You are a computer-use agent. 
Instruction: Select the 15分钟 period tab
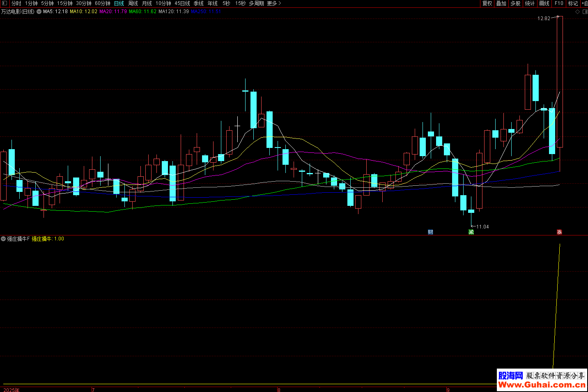(x=65, y=3)
